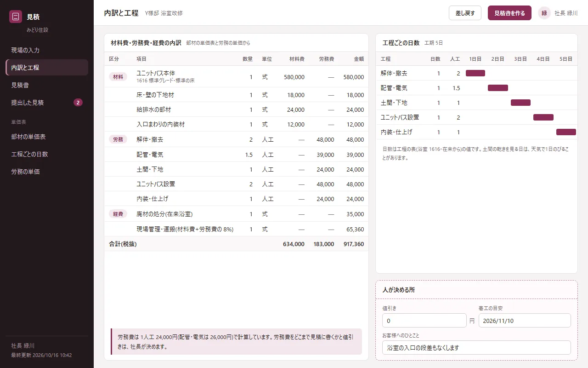Screen dimensions: 588x368
Task: Select the 入口まわりの内装材 row label
Action: 161,124
